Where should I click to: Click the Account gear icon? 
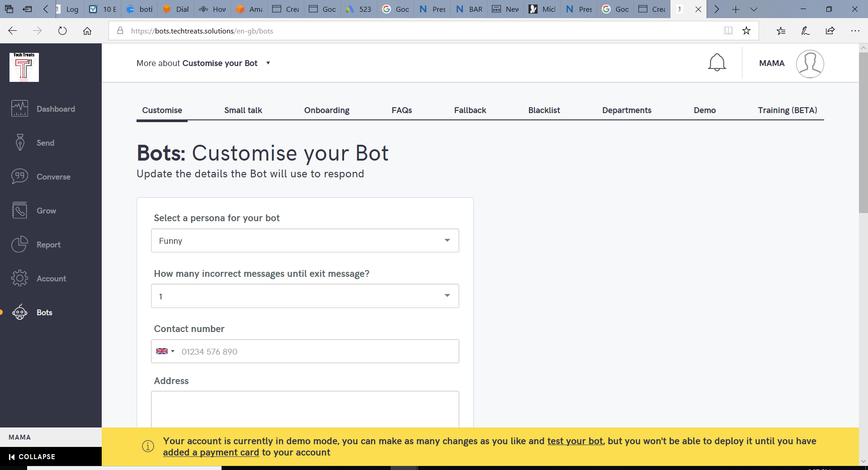tap(19, 278)
